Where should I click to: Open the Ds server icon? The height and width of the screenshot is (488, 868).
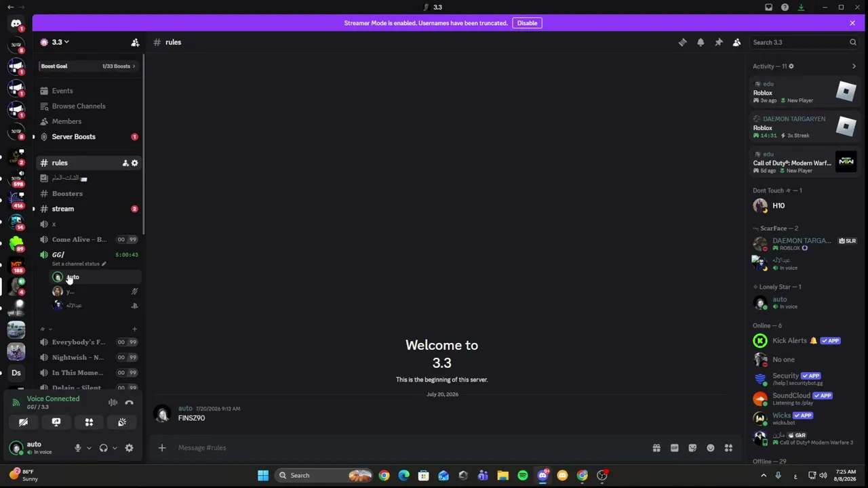(16, 373)
